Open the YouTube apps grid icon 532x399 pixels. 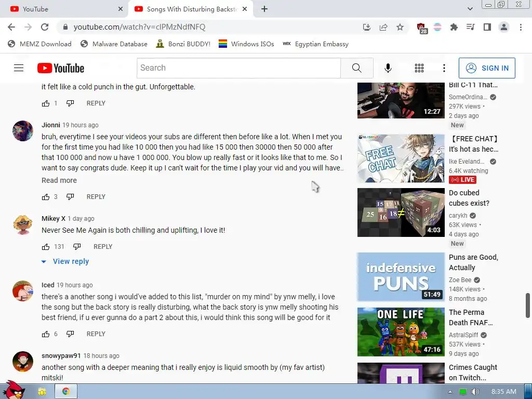coord(419,68)
